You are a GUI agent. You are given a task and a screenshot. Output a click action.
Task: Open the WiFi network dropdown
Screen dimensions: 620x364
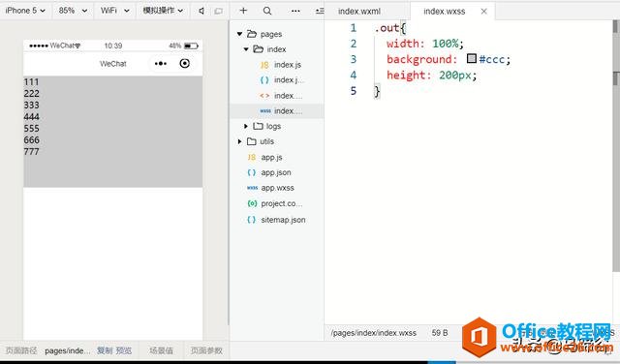114,11
